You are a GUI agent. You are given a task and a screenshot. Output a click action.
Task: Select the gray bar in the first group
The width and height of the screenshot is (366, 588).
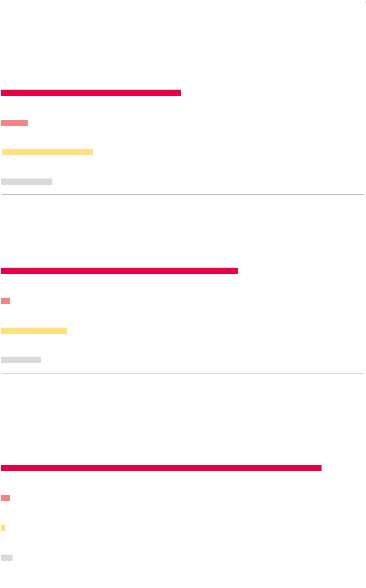click(27, 182)
